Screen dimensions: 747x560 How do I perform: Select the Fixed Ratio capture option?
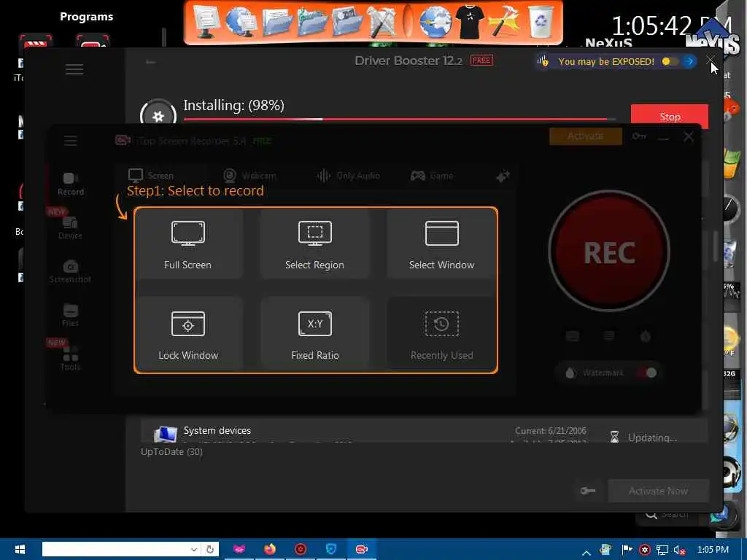[x=315, y=334]
